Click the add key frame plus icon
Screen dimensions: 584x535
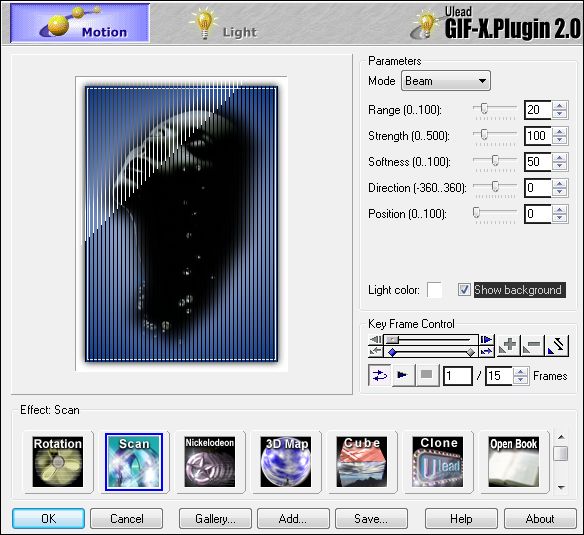click(508, 345)
